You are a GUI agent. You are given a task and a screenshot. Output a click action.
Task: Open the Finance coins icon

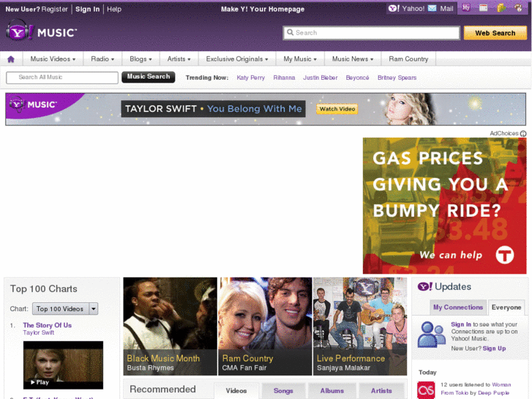point(501,7)
